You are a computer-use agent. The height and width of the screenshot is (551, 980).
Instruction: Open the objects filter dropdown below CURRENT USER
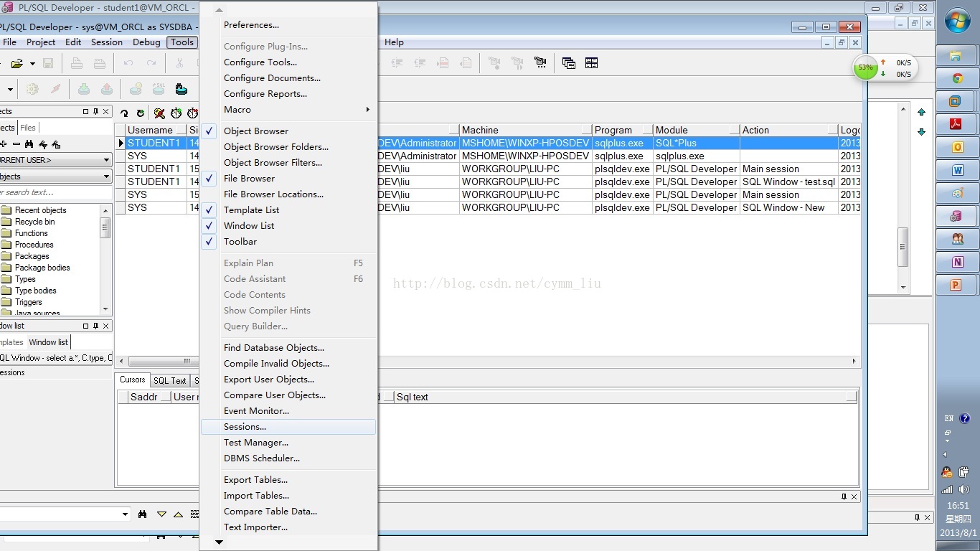click(106, 176)
